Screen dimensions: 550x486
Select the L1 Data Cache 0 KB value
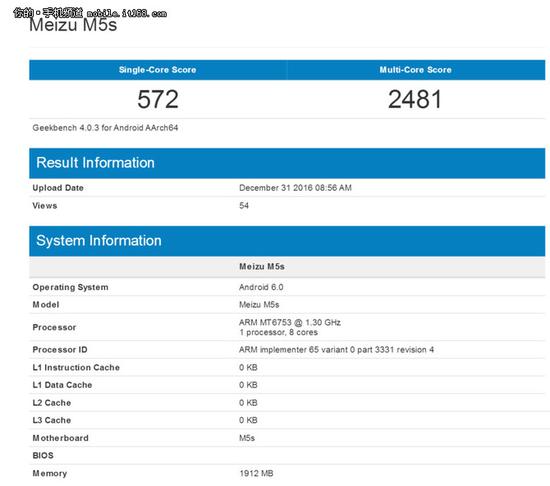[x=248, y=385]
